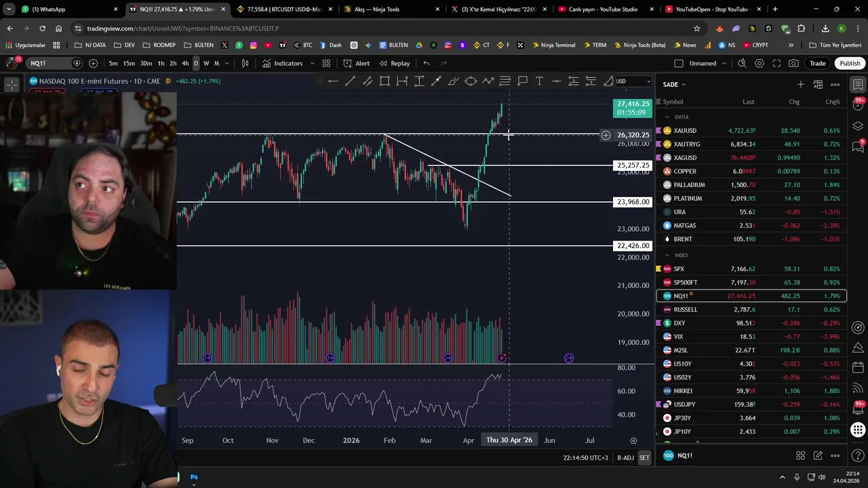
Task: Open the chart type candlestick selector
Action: click(x=245, y=63)
